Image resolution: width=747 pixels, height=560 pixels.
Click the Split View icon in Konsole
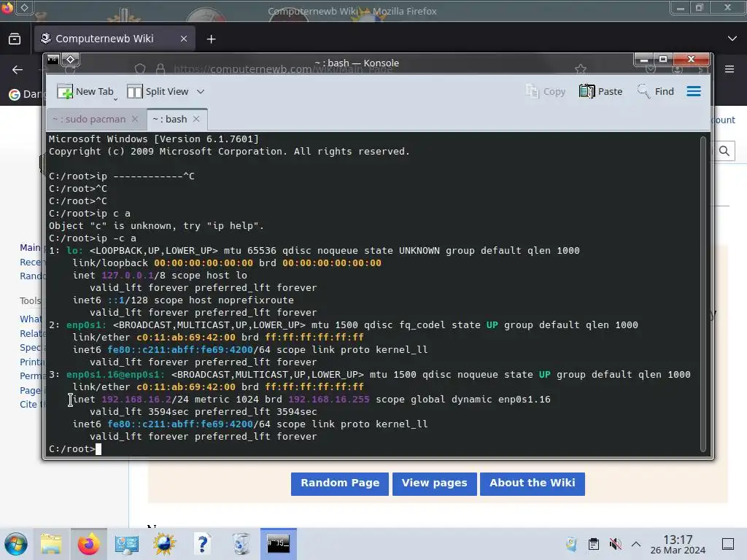tap(134, 91)
